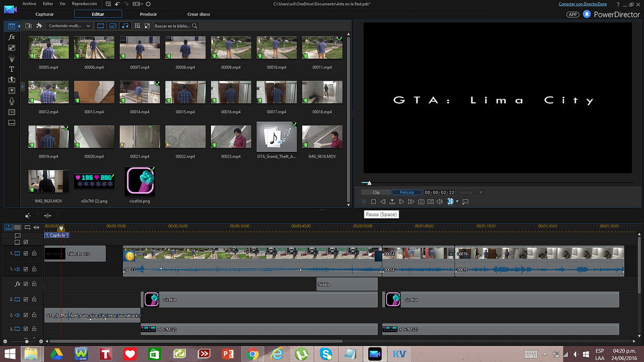Switch library to grid icon view
644x362 pixels.
click(137, 26)
